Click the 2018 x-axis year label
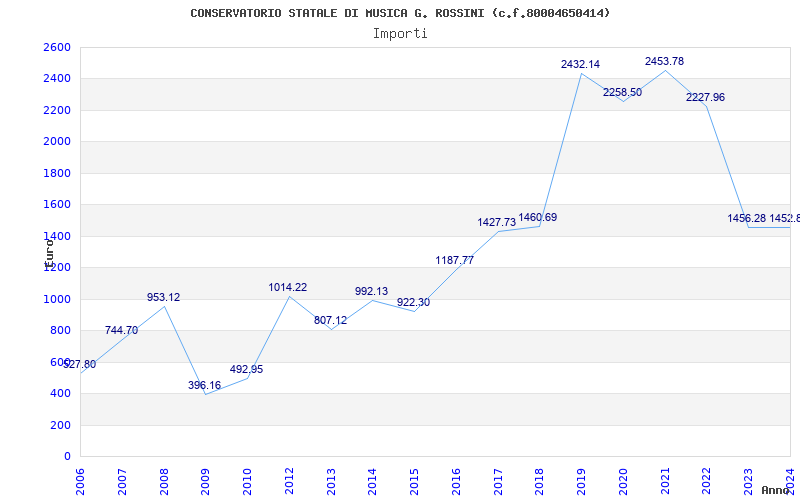The height and width of the screenshot is (500, 800). click(539, 481)
